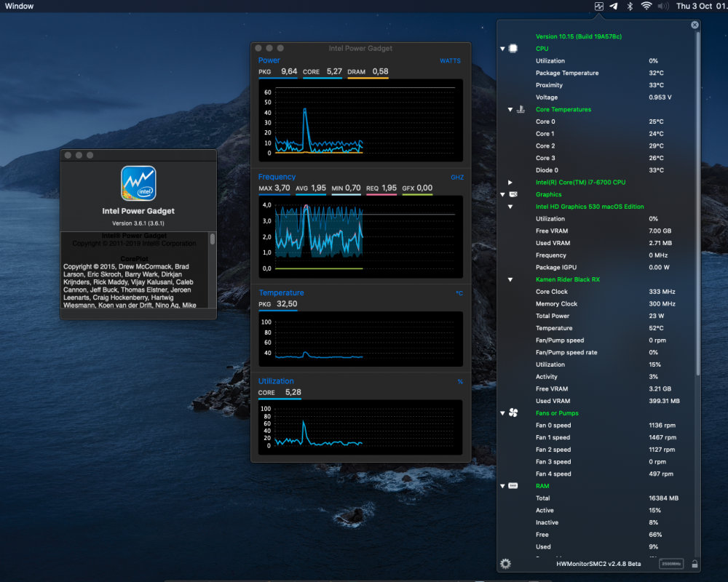Click the CORE 5,28 utilization value
The width and height of the screenshot is (728, 582).
(x=280, y=392)
